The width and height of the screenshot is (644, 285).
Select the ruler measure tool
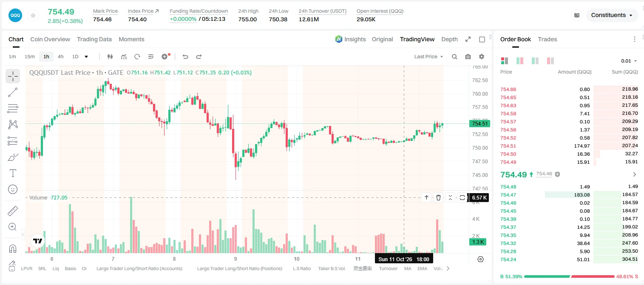tap(13, 211)
